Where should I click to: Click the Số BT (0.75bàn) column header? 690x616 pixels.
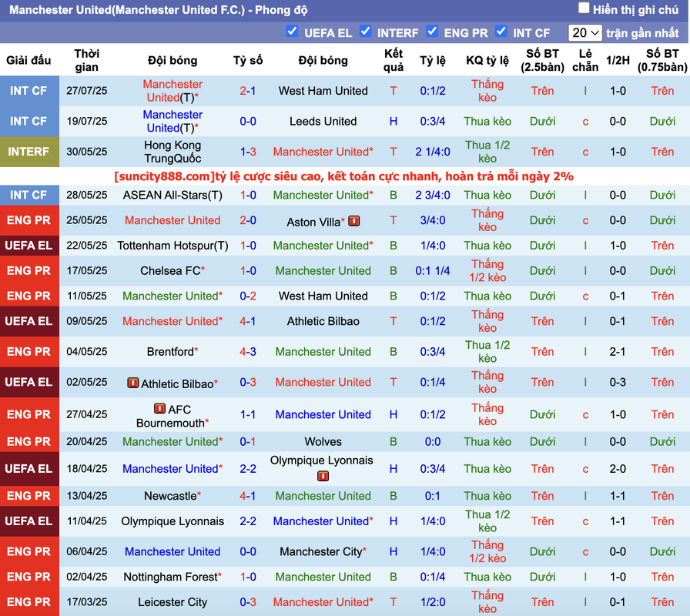click(662, 60)
